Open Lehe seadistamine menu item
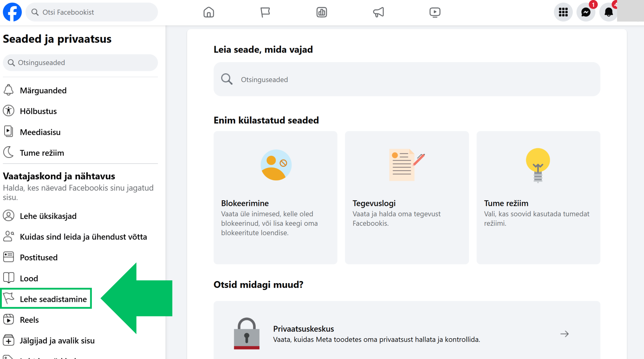 53,299
